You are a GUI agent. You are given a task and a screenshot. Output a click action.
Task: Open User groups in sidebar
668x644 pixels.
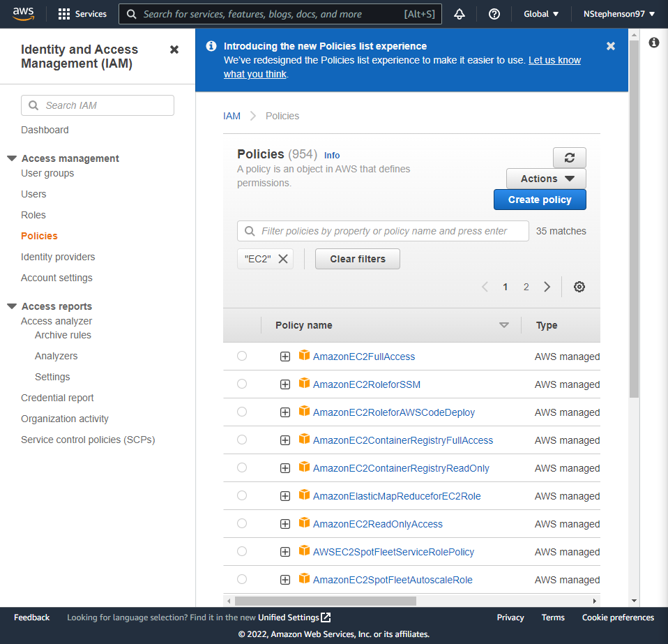[x=47, y=173]
